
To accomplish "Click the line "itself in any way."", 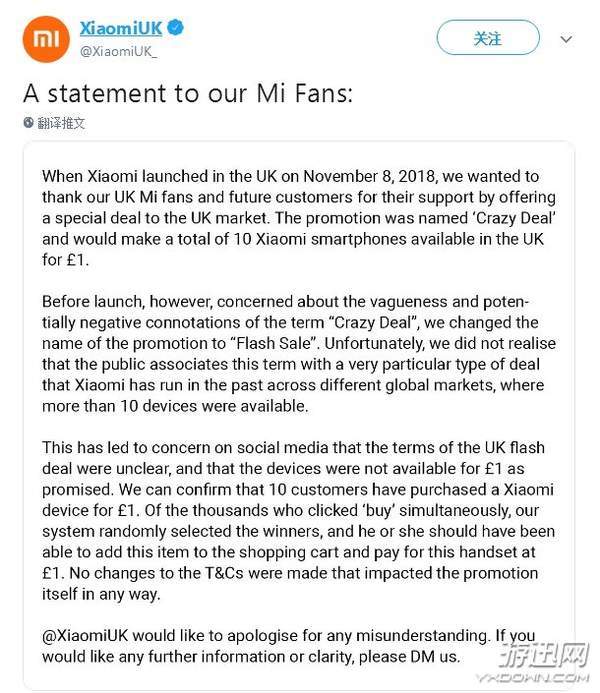I will pos(101,594).
